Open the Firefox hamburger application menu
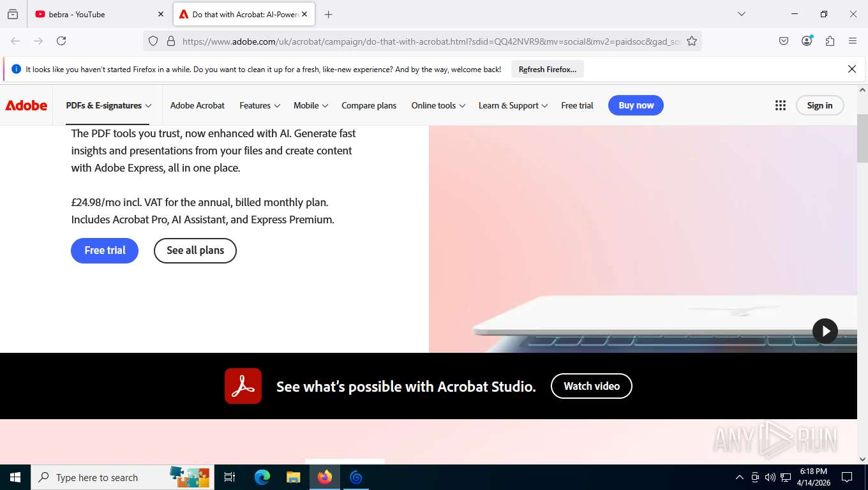This screenshot has height=490, width=868. tap(853, 41)
